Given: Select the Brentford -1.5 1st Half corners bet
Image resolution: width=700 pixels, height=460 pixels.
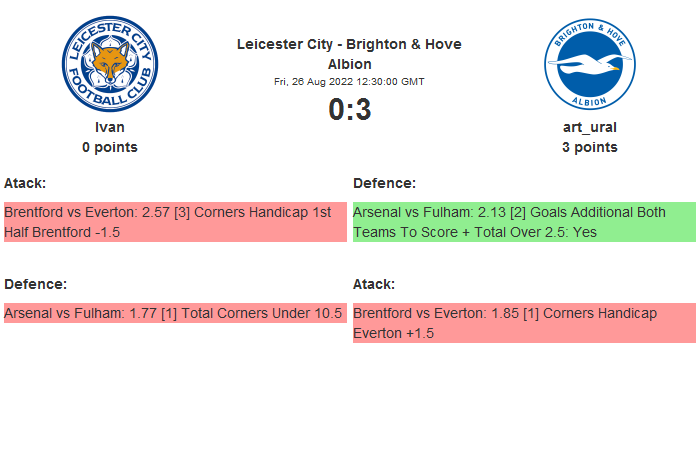Looking at the screenshot, I should click(x=174, y=222).
